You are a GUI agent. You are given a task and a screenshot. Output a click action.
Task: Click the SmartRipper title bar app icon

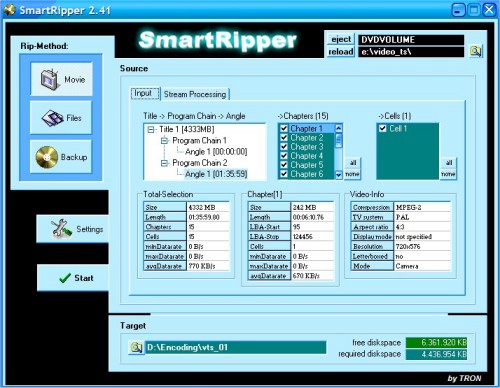(10, 9)
